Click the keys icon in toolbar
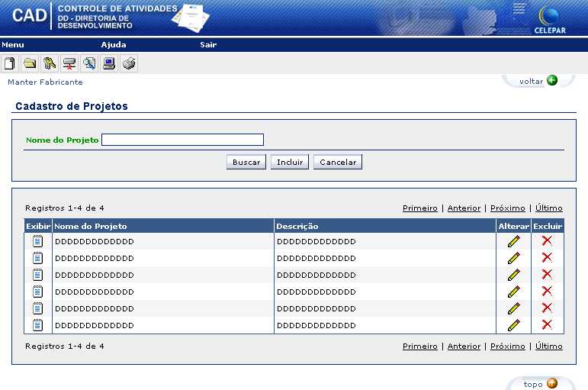The width and height of the screenshot is (588, 390). click(x=50, y=63)
